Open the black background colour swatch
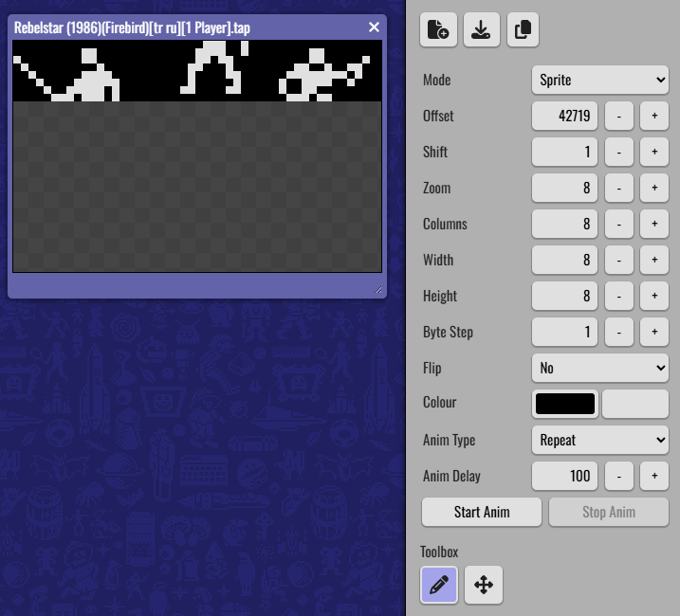 click(565, 404)
